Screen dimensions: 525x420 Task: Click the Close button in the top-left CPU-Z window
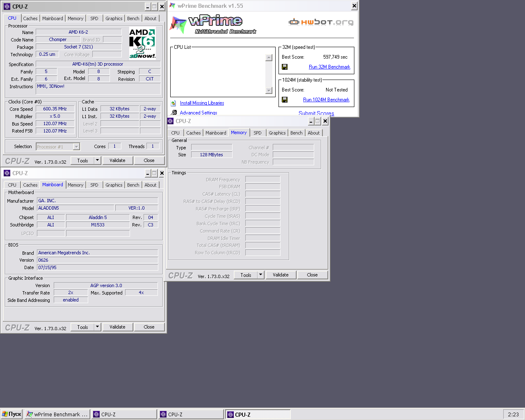pyautogui.click(x=149, y=160)
